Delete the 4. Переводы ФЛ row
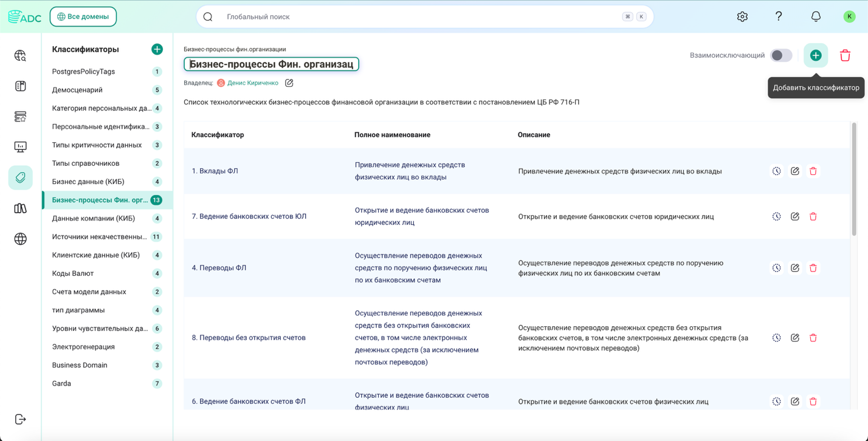Viewport: 868px width, 441px height. (x=813, y=268)
